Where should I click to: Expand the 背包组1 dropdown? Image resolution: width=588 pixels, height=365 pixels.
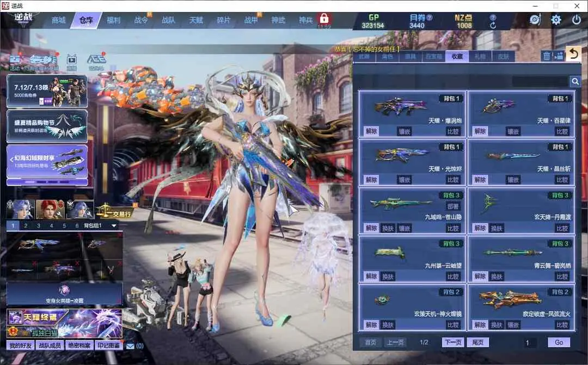[x=114, y=226]
